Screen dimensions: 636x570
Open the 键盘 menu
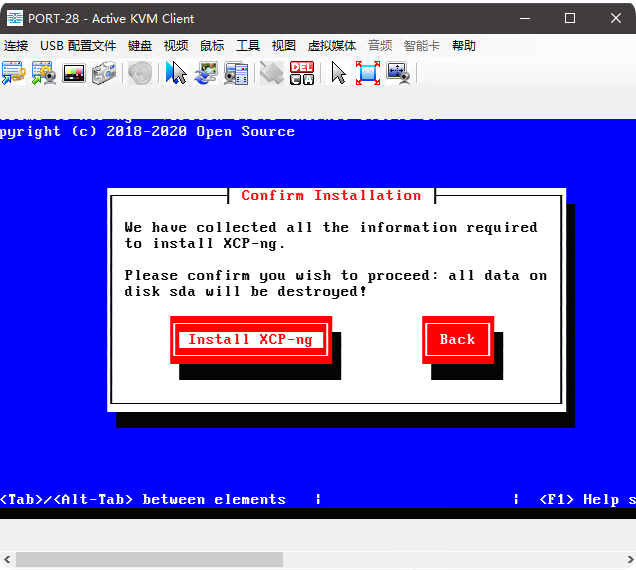tap(140, 45)
